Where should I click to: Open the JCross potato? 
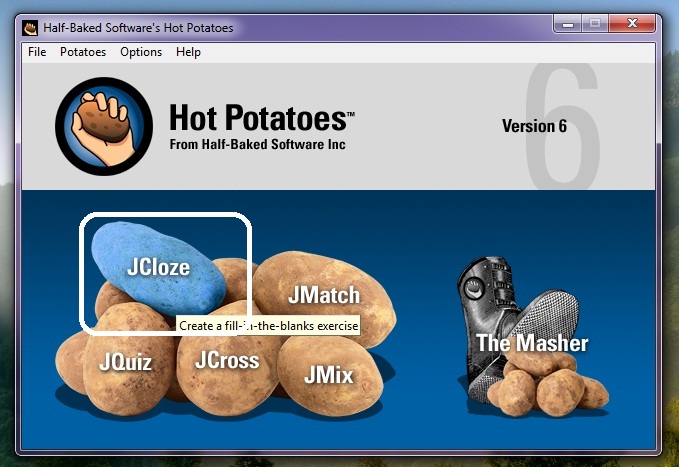tap(227, 360)
